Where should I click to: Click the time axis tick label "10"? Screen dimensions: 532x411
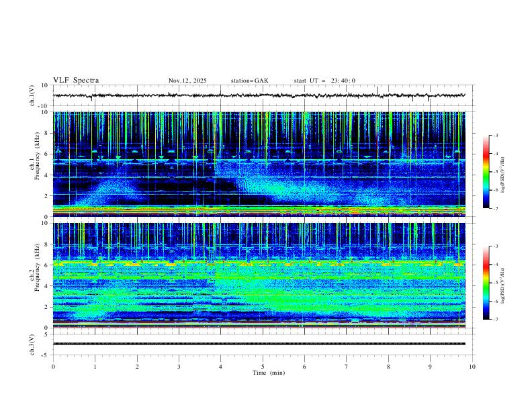click(472, 367)
